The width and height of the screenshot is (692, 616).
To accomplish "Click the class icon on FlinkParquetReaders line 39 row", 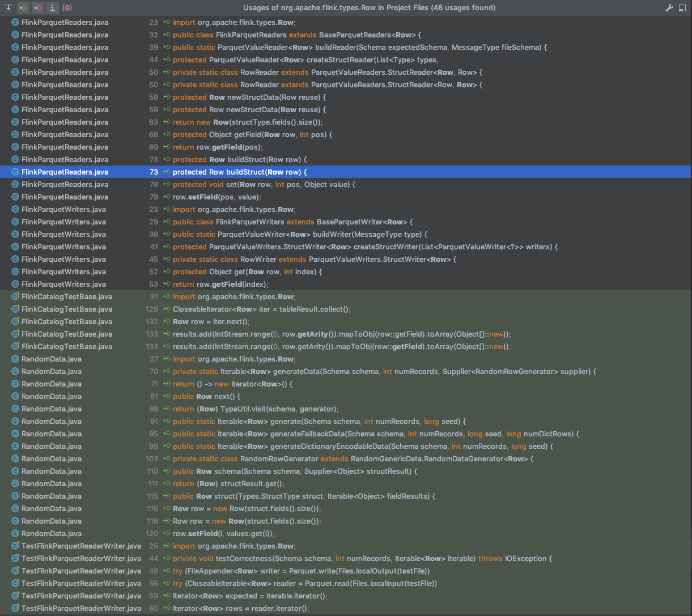I will pos(15,48).
